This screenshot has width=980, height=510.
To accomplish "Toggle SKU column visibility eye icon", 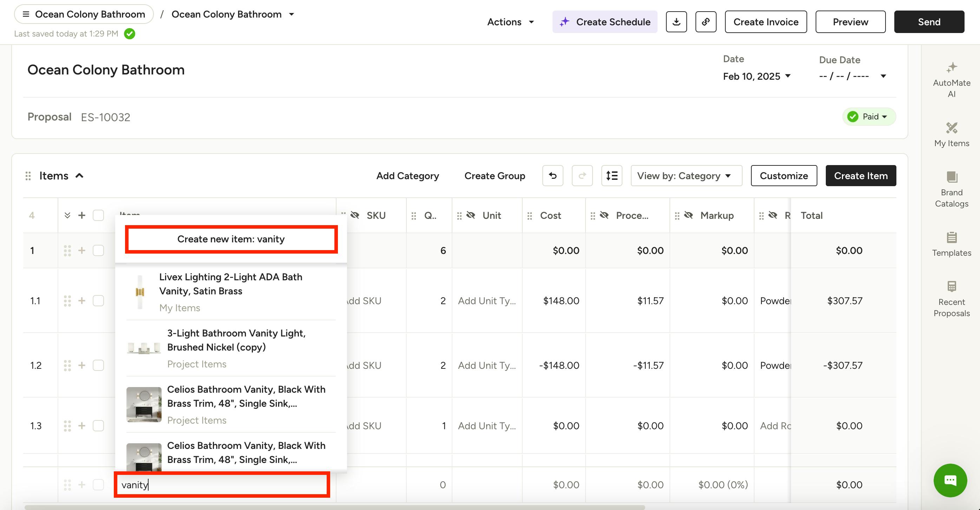I will click(355, 215).
